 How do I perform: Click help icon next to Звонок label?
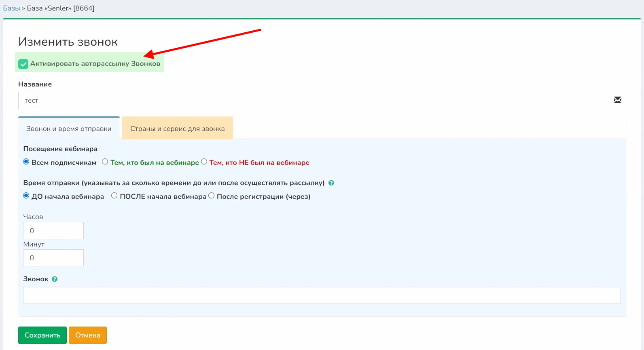(55, 279)
